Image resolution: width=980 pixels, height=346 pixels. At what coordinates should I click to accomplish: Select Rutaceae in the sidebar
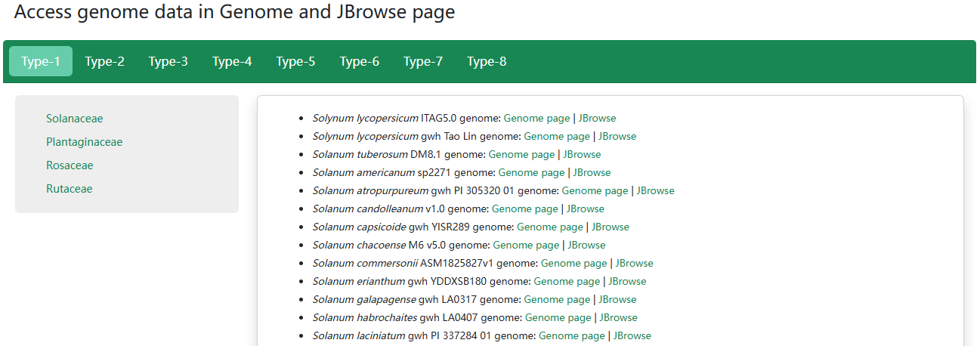(x=69, y=189)
